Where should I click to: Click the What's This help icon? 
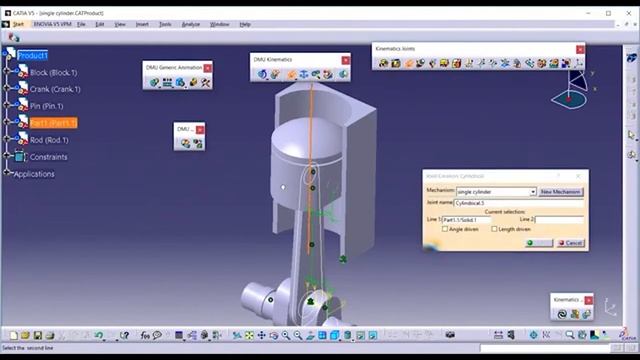pos(124,335)
